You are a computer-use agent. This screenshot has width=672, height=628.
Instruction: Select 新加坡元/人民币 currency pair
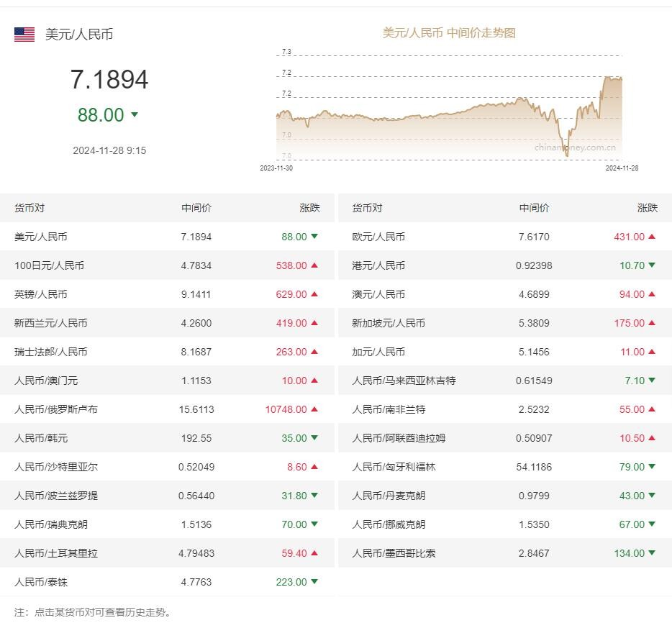pos(389,323)
